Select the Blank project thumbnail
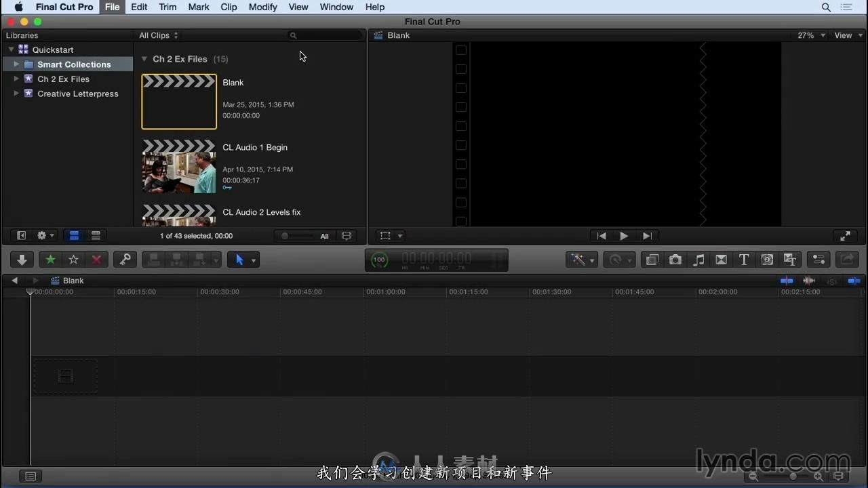The width and height of the screenshot is (868, 488). [x=179, y=102]
